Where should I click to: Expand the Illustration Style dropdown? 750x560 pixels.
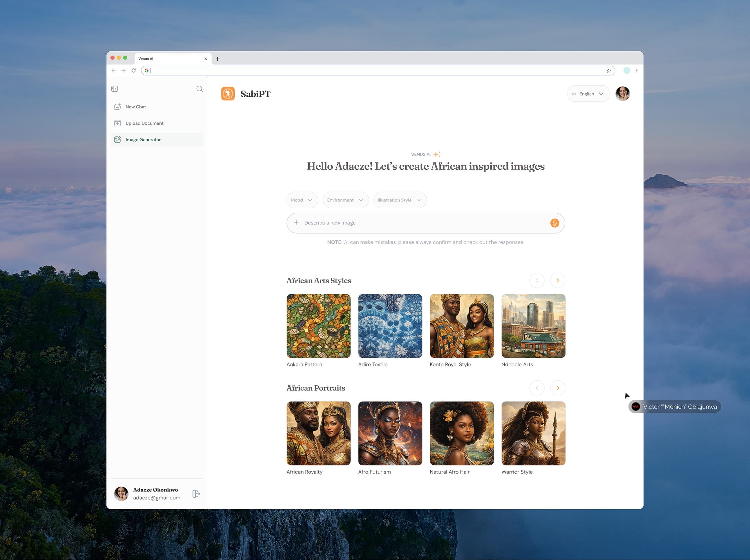pos(400,200)
